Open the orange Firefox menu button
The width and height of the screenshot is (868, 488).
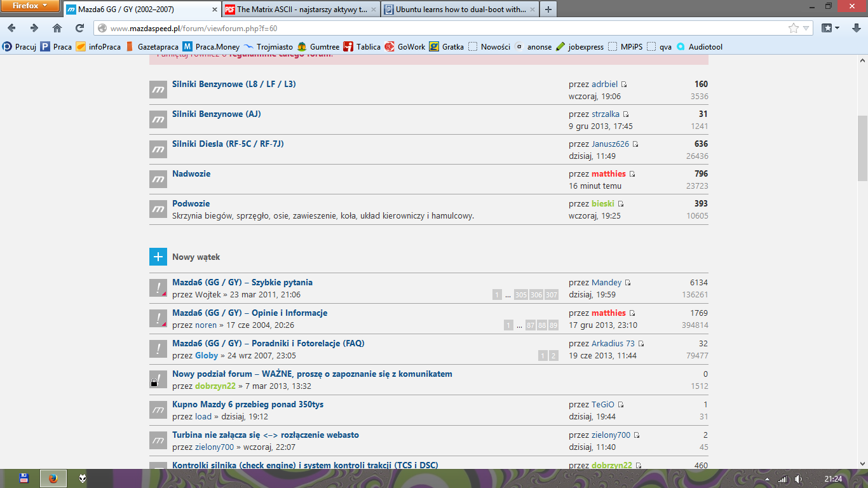(29, 6)
